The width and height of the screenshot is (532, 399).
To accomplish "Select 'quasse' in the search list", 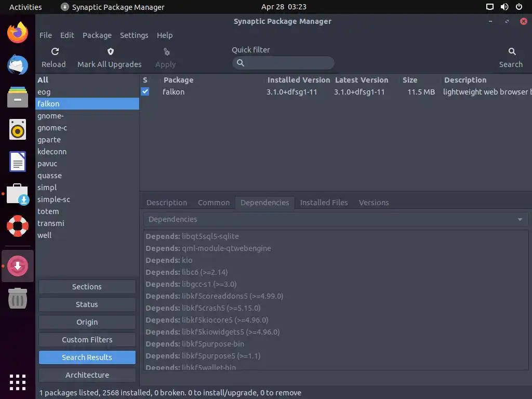I will point(87,176).
